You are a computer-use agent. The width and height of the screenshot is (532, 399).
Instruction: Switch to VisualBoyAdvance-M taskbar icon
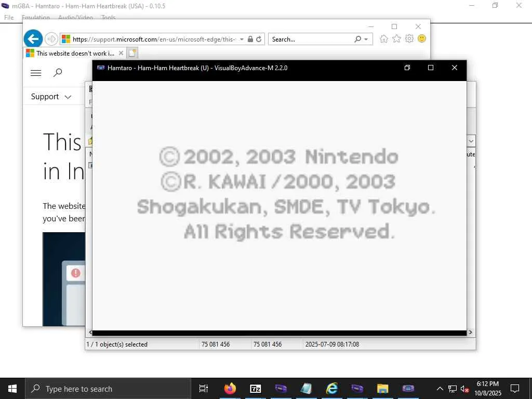point(408,389)
